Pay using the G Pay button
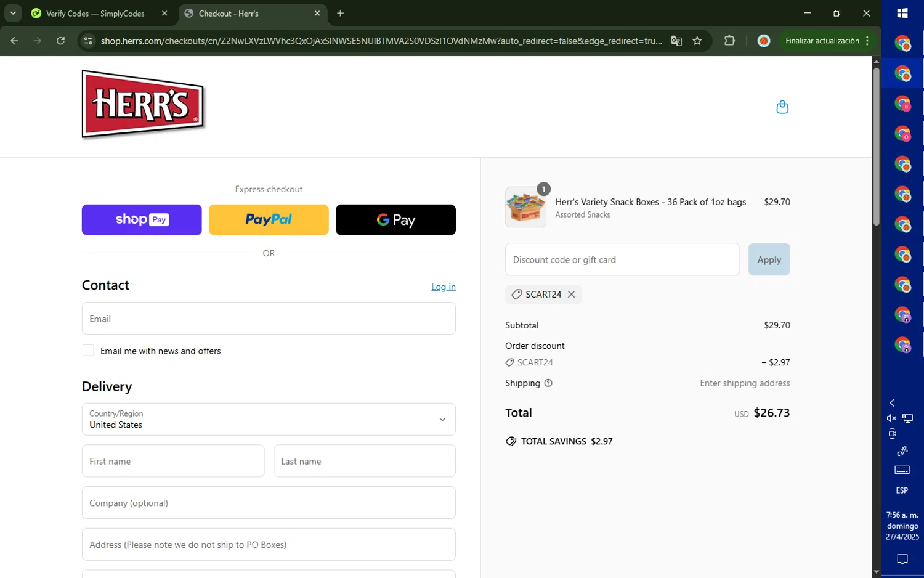The image size is (924, 578). pos(395,220)
